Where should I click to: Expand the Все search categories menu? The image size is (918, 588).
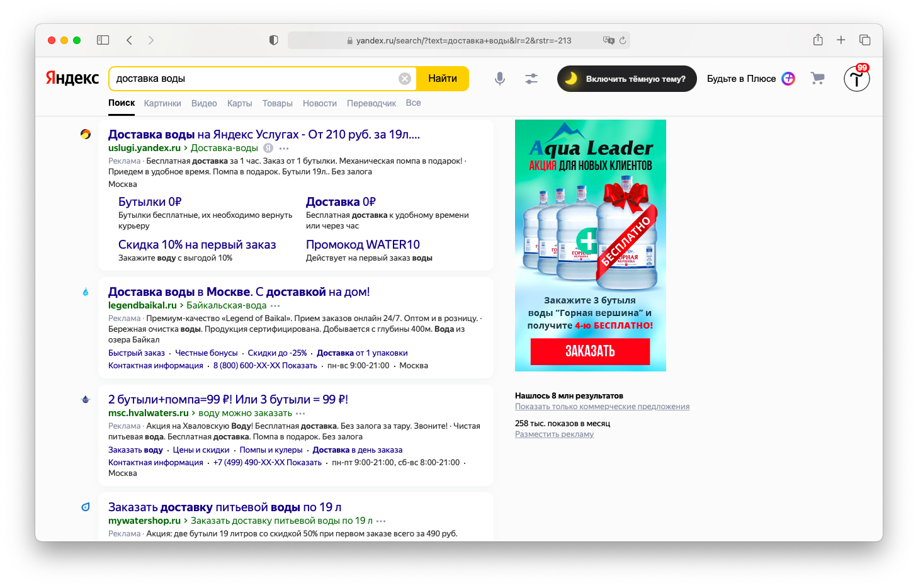413,103
